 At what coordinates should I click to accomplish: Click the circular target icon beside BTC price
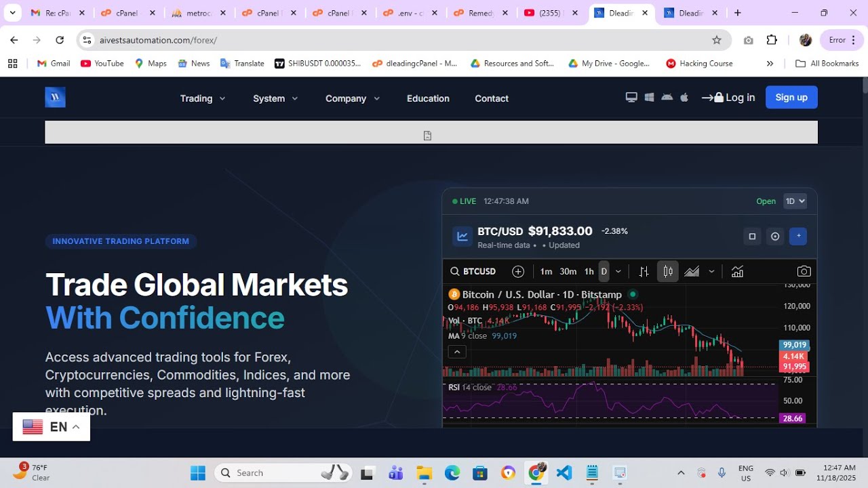click(x=775, y=237)
